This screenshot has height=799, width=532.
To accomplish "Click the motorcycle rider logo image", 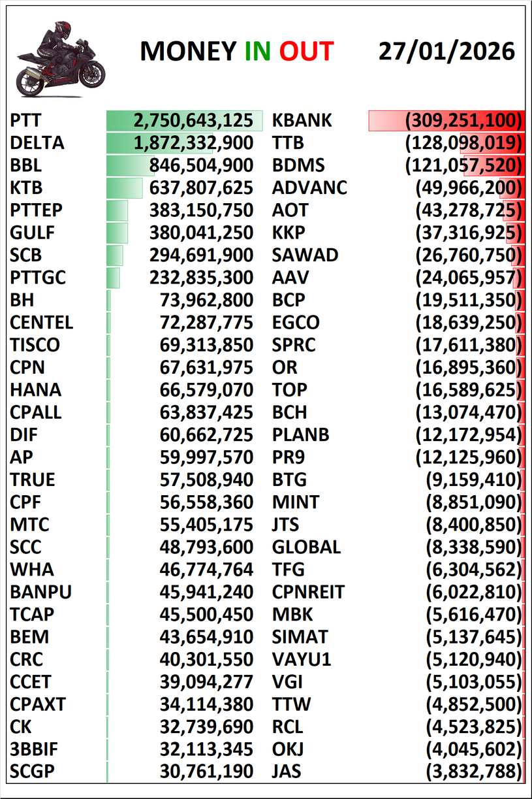I will coord(61,57).
